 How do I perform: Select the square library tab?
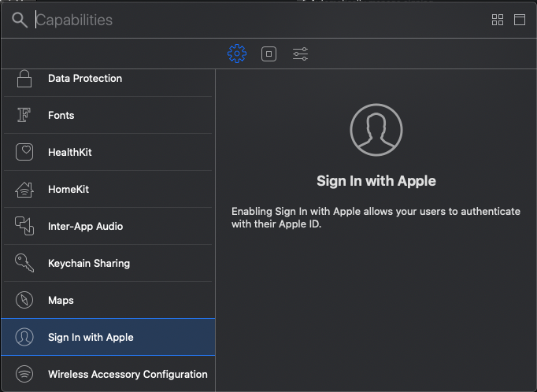(x=268, y=54)
